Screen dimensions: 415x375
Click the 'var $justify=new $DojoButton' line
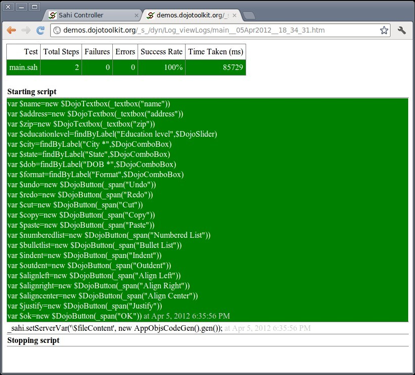coord(85,306)
